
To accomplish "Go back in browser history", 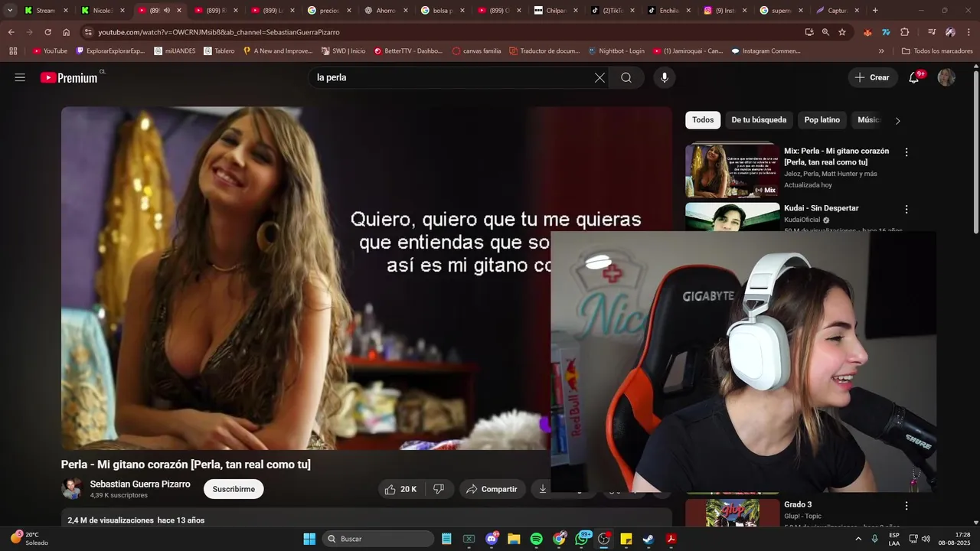I will click(11, 32).
